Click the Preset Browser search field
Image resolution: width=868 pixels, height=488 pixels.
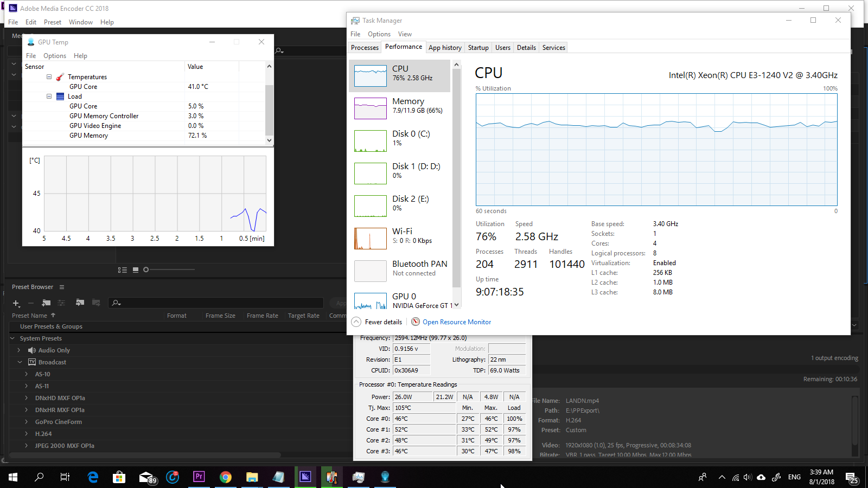216,303
